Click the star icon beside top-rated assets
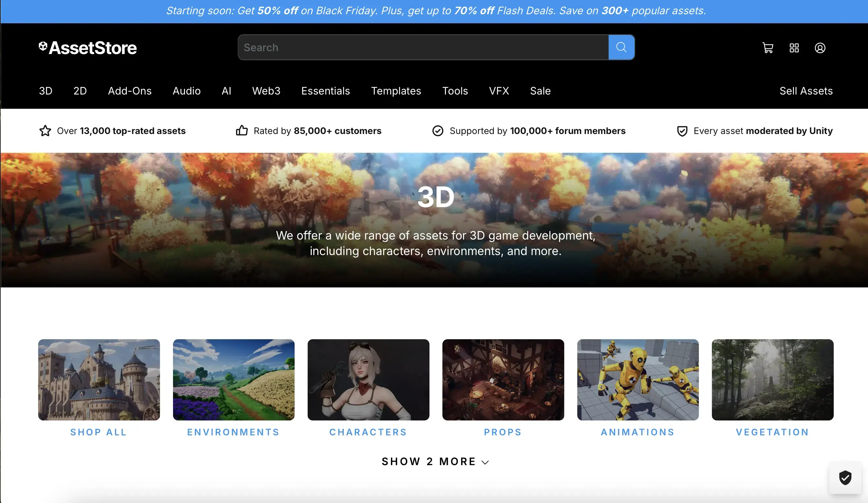 tap(45, 131)
